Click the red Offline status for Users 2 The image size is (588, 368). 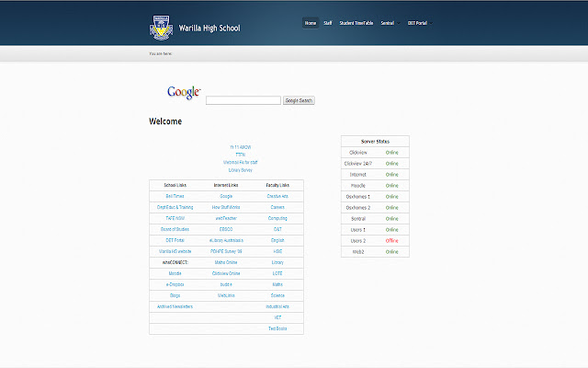click(x=392, y=241)
